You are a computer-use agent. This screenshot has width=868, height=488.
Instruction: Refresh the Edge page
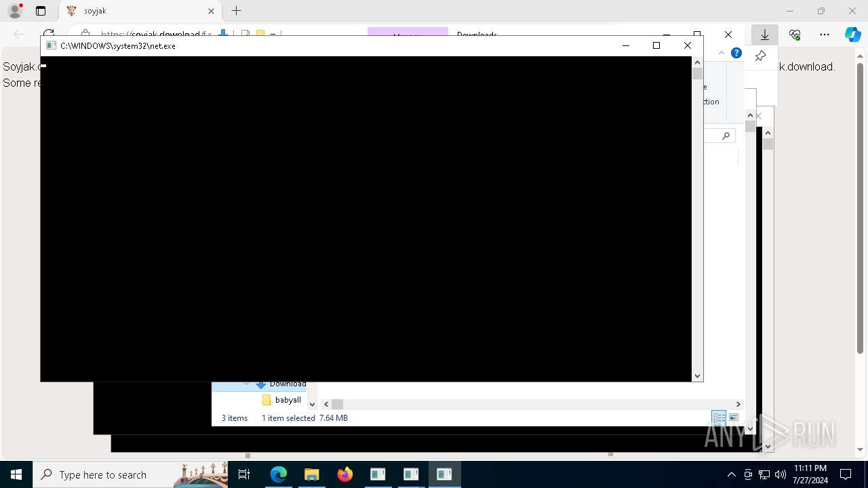49,34
